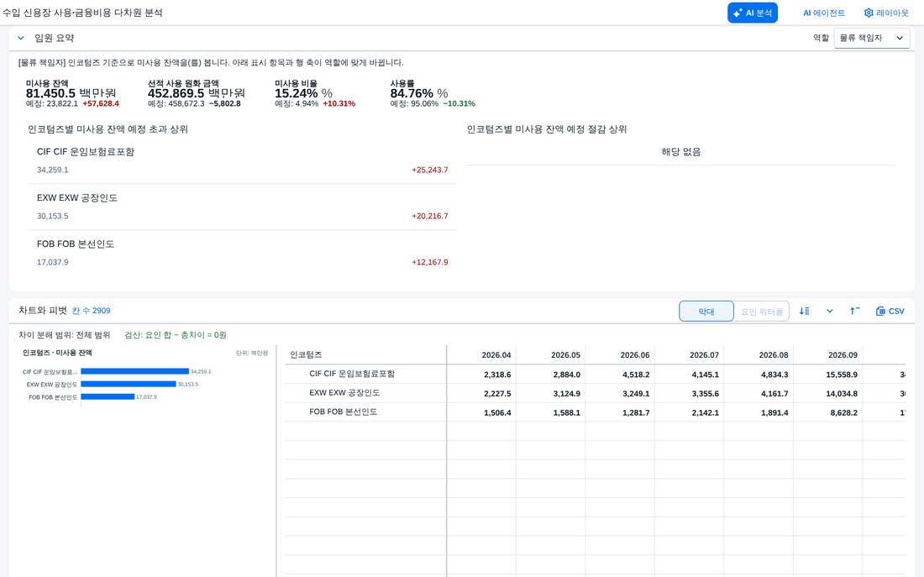
Task: Click cell value 3,124.9
Action: click(567, 394)
